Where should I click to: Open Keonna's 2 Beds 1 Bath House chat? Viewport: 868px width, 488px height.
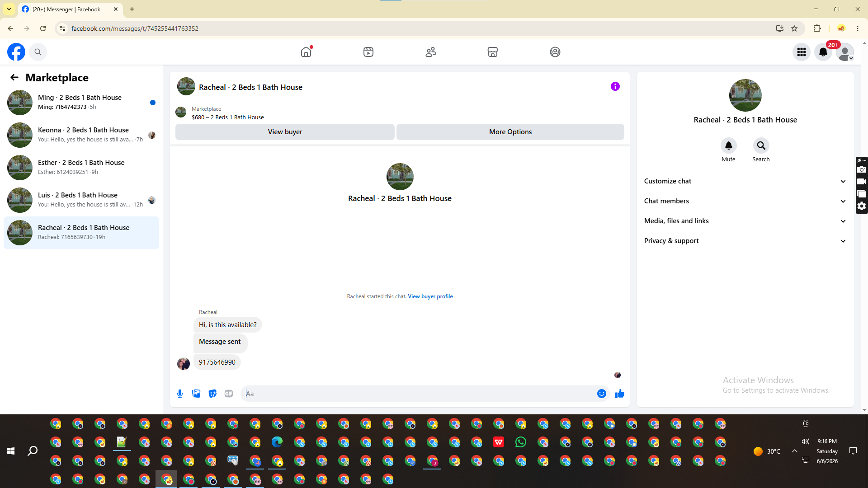coord(81,135)
